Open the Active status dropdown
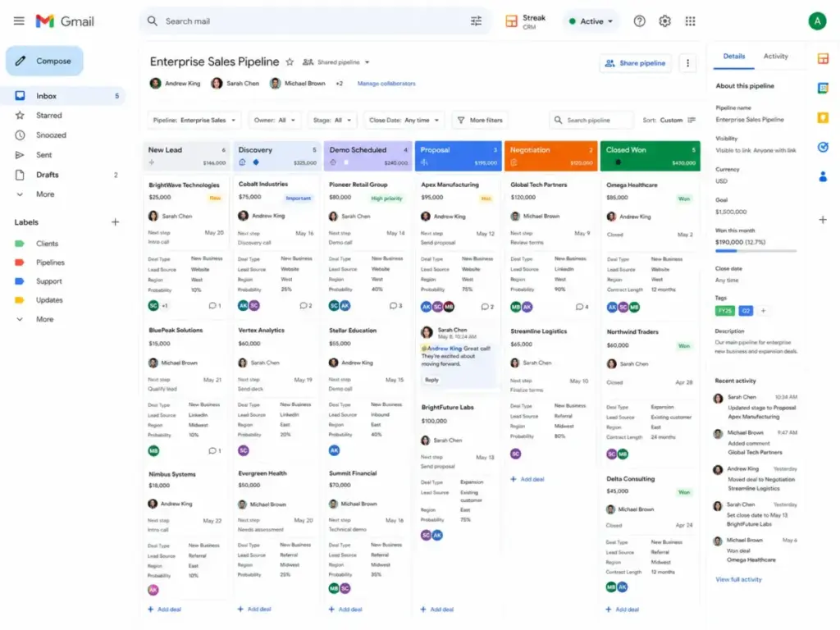This screenshot has width=840, height=630. 591,21
